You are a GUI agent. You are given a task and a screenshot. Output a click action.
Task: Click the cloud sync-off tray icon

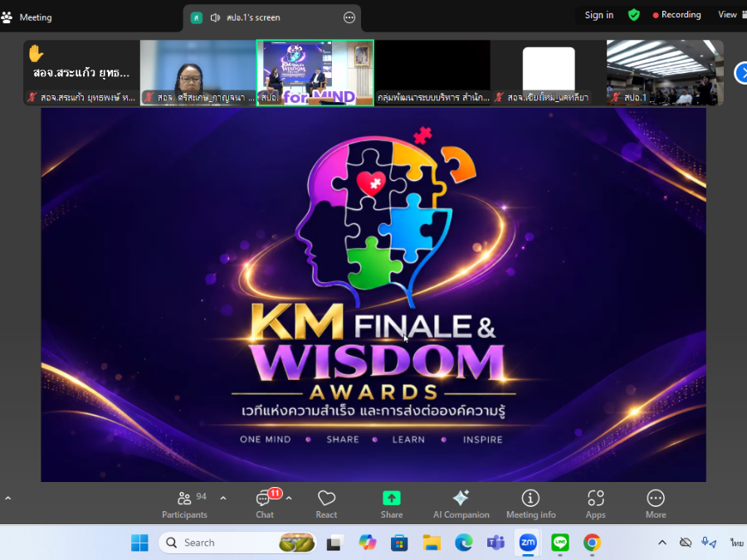685,543
